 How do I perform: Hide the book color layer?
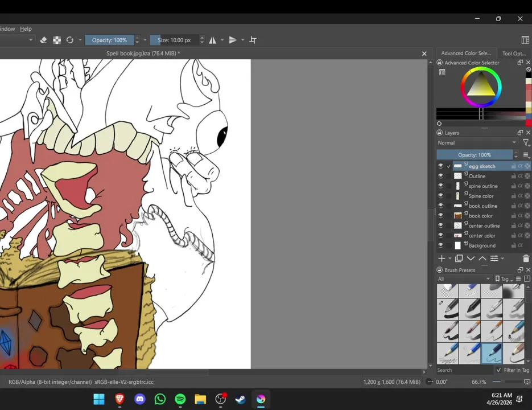point(440,216)
